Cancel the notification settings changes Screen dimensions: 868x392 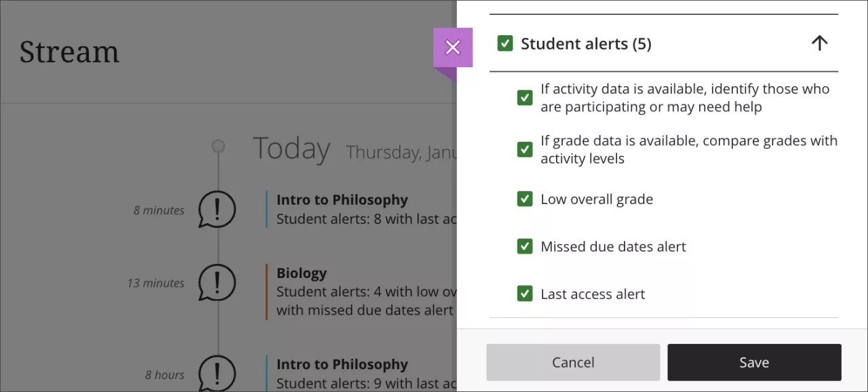(572, 362)
